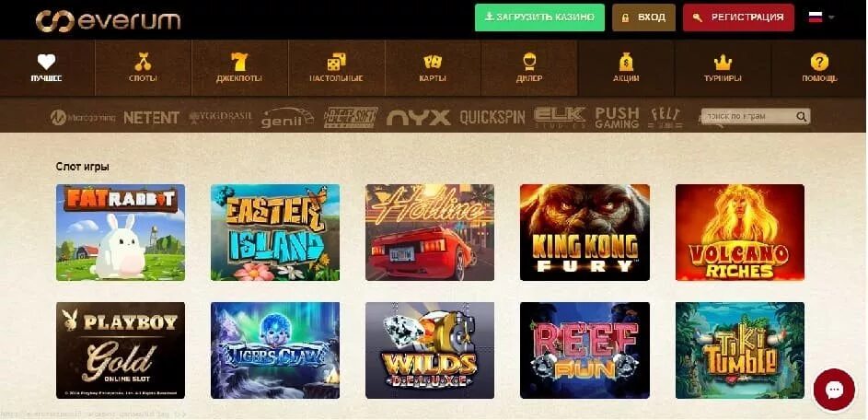Expand the language flag dropdown
Screen dimensions: 868x420
click(x=821, y=17)
